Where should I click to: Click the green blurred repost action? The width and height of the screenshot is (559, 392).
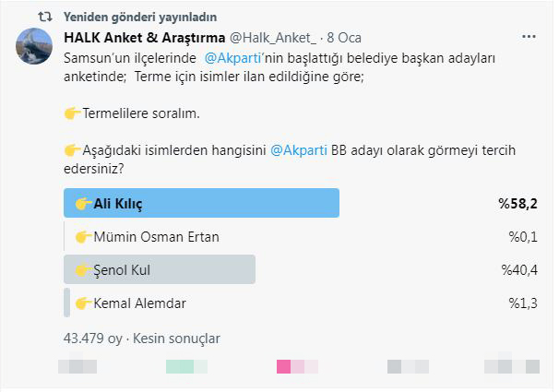tap(186, 366)
